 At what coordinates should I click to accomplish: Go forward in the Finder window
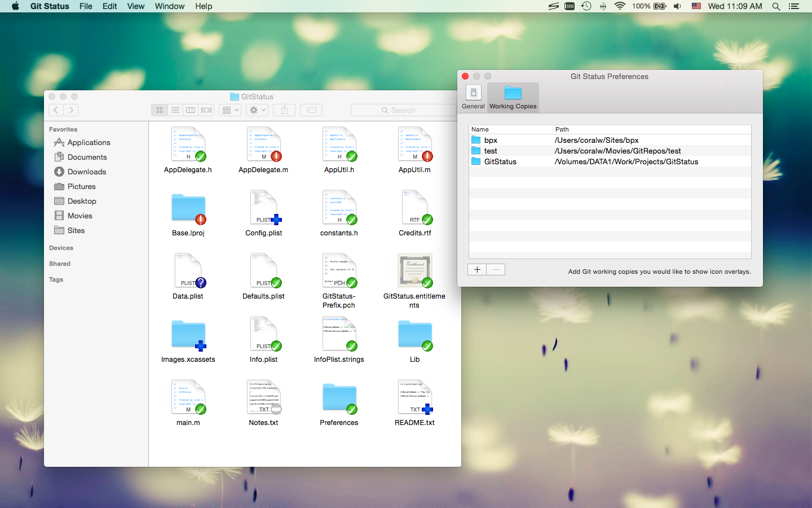click(71, 110)
